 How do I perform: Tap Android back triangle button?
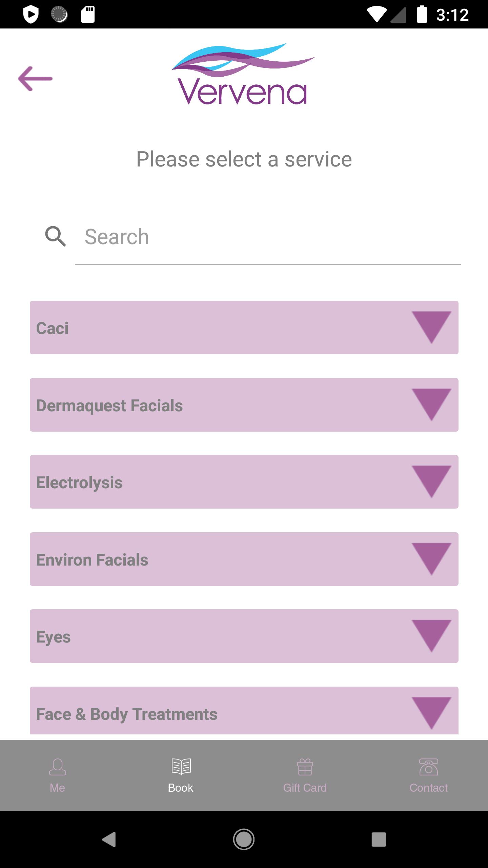click(x=109, y=840)
